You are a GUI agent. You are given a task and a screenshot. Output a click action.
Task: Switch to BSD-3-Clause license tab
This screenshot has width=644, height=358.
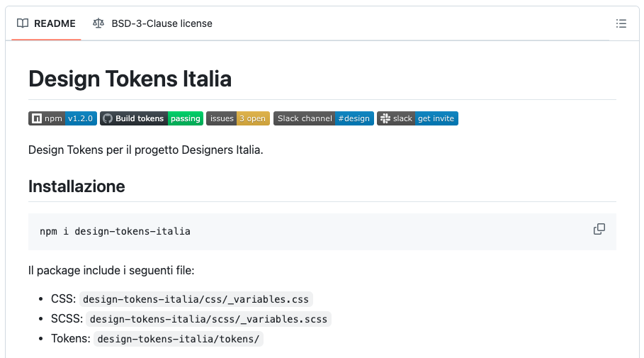coord(152,23)
